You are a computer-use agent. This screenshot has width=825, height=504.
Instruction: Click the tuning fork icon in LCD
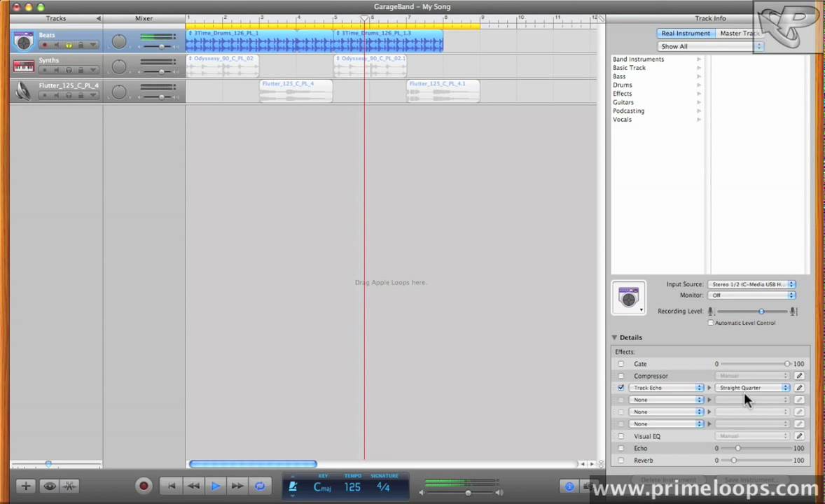293,487
